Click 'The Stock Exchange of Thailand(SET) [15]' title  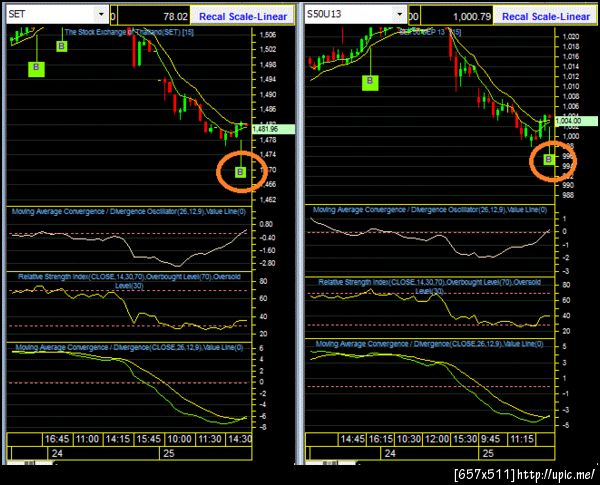[x=129, y=32]
